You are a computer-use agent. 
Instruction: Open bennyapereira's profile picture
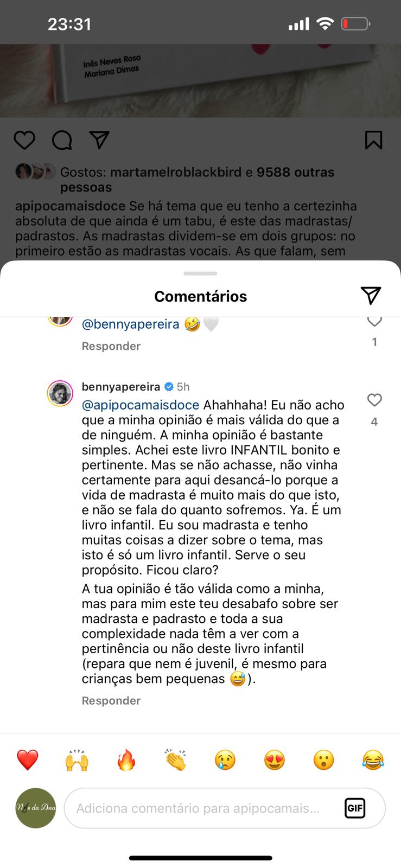(60, 393)
